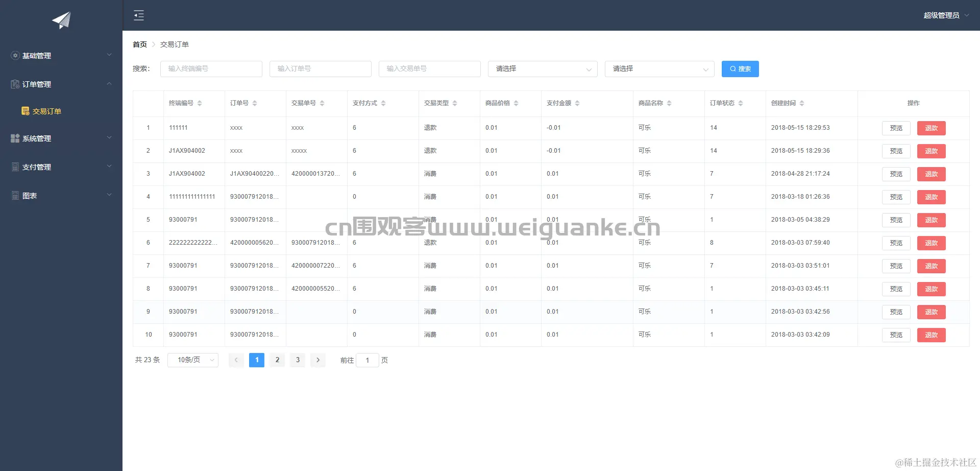
Task: Open second 请选择 dropdown
Action: coord(659,69)
